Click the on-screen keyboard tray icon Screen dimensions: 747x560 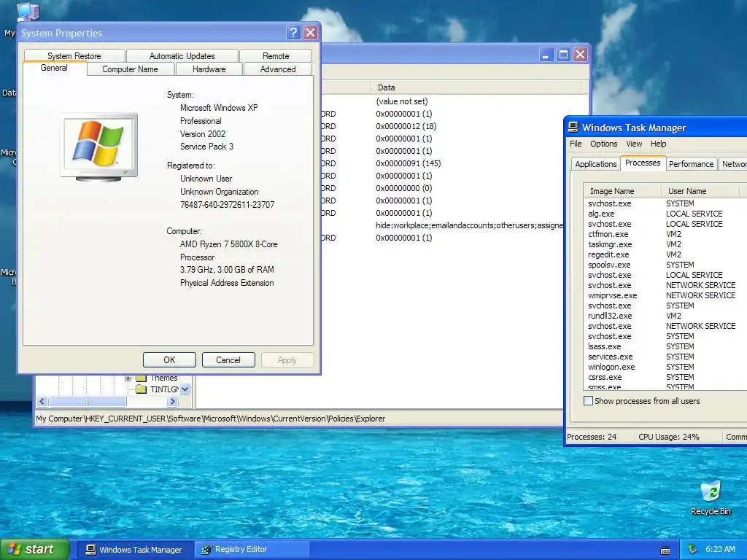(665, 550)
